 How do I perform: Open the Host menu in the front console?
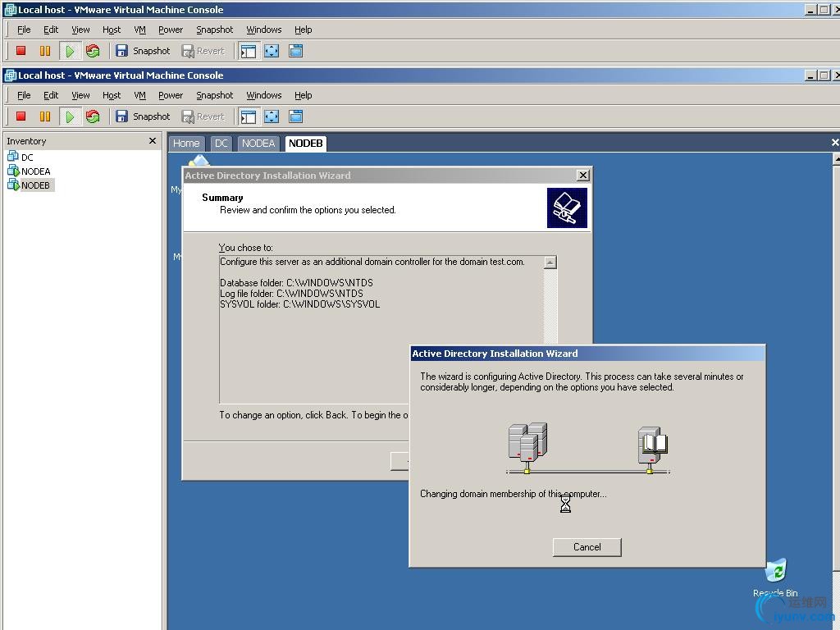pos(112,95)
